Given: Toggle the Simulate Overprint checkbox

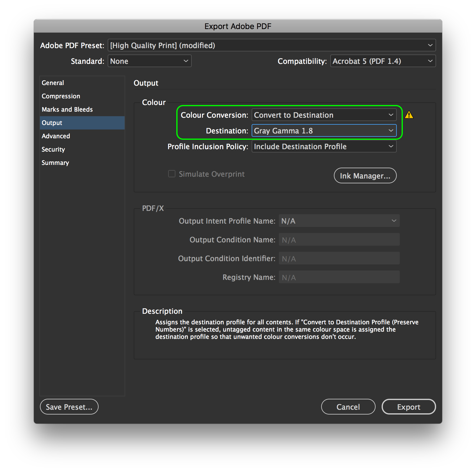Looking at the screenshot, I should point(172,174).
